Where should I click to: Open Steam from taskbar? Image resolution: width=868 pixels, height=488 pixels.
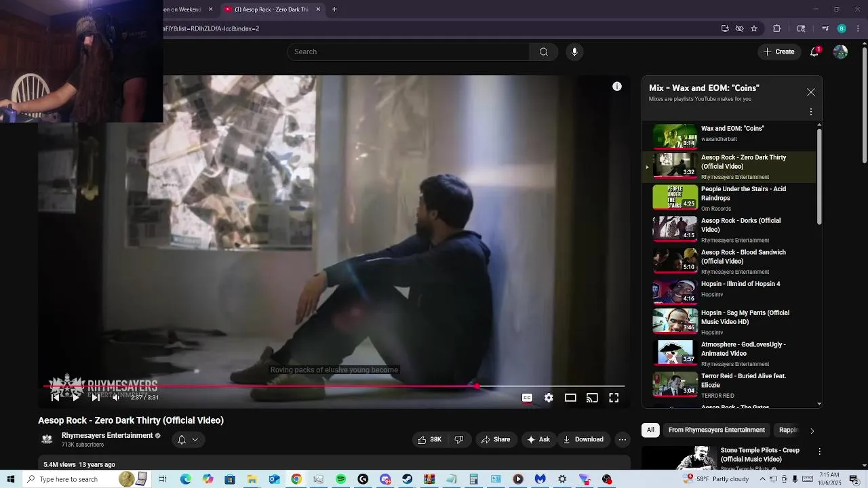[407, 479]
